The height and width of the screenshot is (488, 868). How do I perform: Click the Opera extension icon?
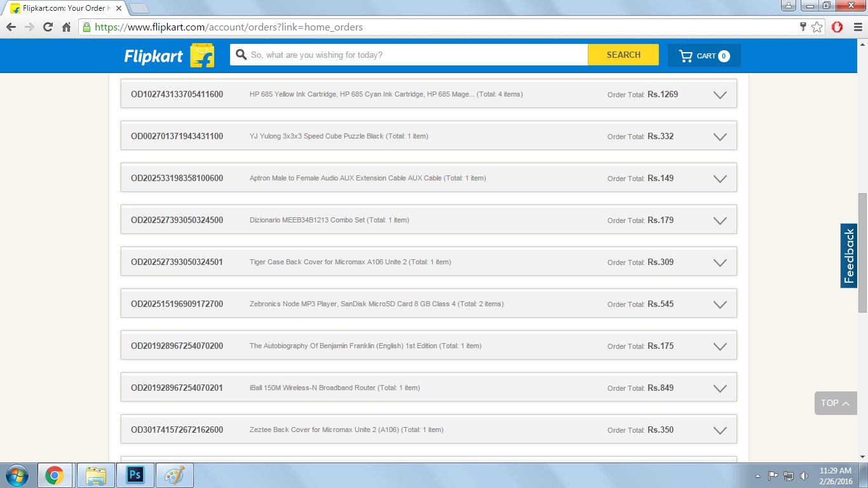837,27
